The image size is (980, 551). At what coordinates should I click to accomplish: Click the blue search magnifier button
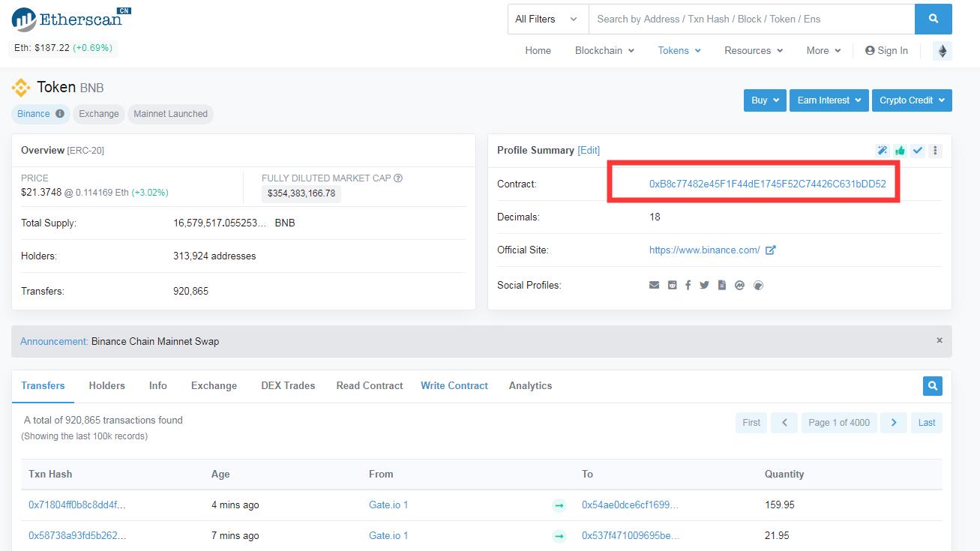pos(934,19)
